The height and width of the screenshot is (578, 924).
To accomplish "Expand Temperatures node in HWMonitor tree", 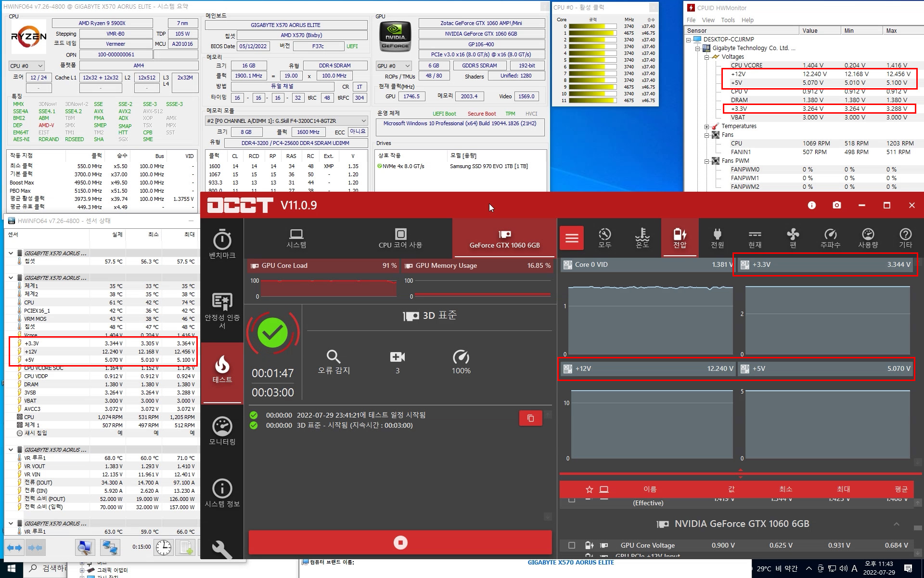I will (707, 126).
